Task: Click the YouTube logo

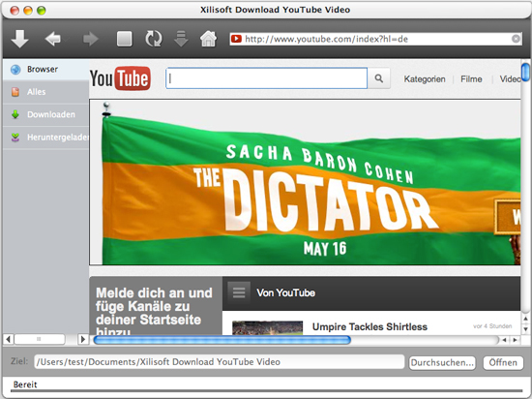Action: (x=121, y=78)
